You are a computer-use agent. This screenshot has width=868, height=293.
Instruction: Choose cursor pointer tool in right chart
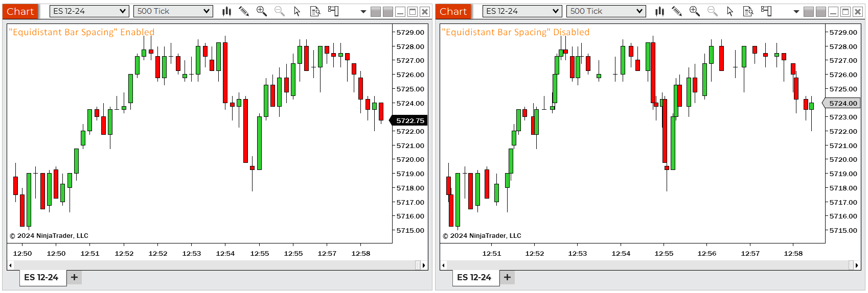[x=730, y=11]
